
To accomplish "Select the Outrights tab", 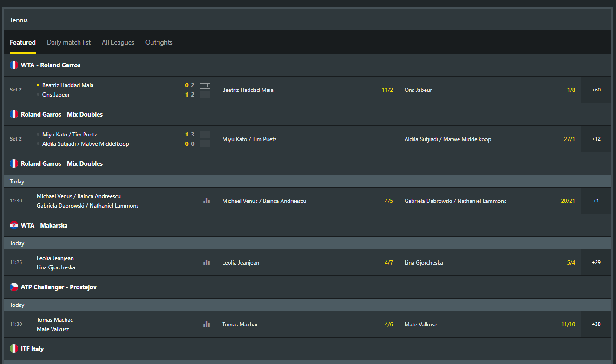I will 159,43.
